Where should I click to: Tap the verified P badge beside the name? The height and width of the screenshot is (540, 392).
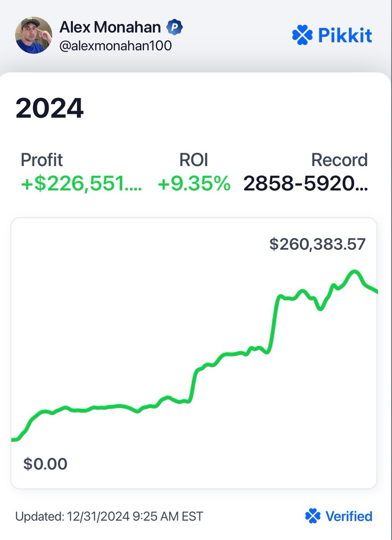click(x=175, y=27)
